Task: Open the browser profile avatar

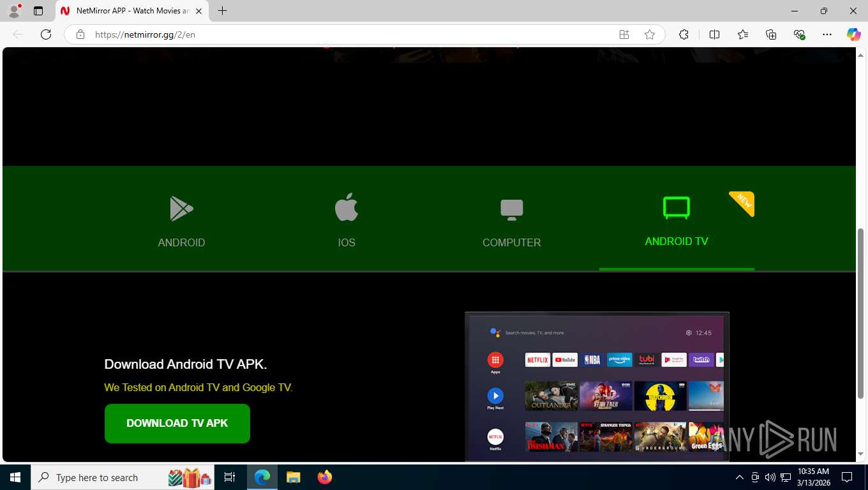Action: [14, 11]
